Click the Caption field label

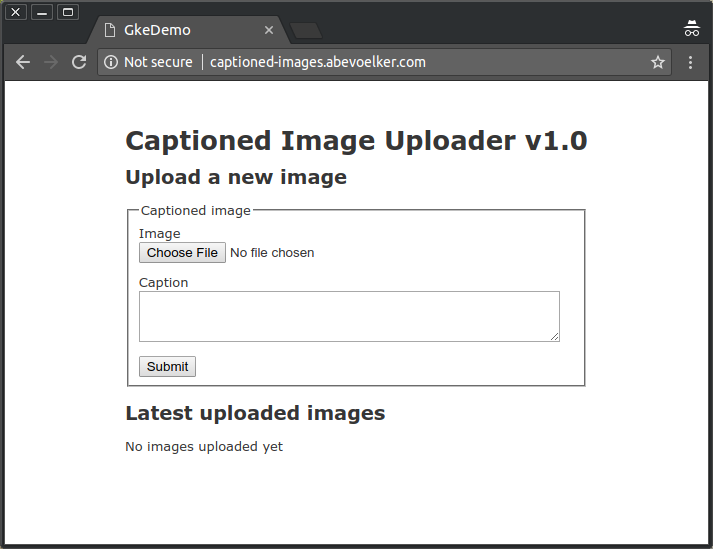[x=163, y=282]
